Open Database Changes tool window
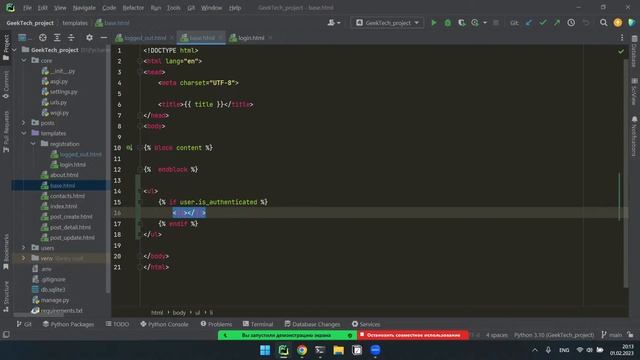 [312, 324]
